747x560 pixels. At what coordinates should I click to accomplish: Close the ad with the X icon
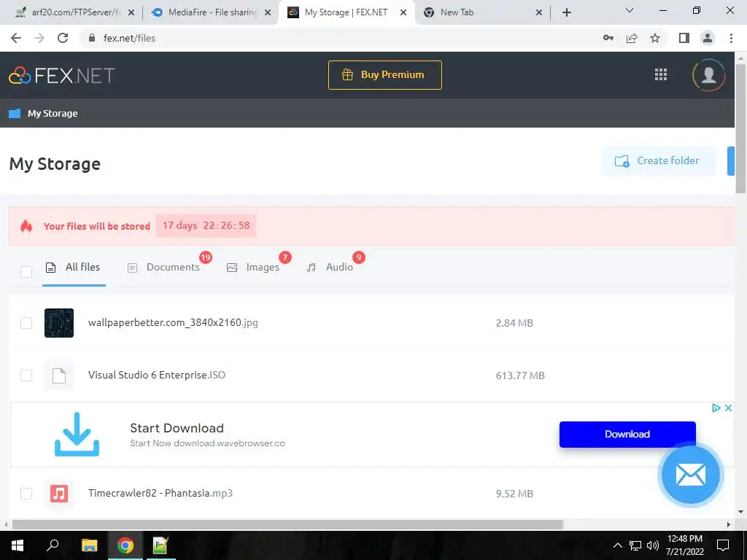point(729,408)
